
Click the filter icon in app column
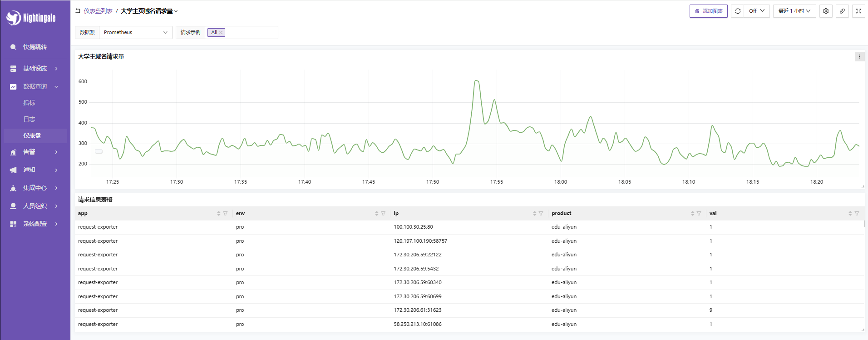coord(226,213)
